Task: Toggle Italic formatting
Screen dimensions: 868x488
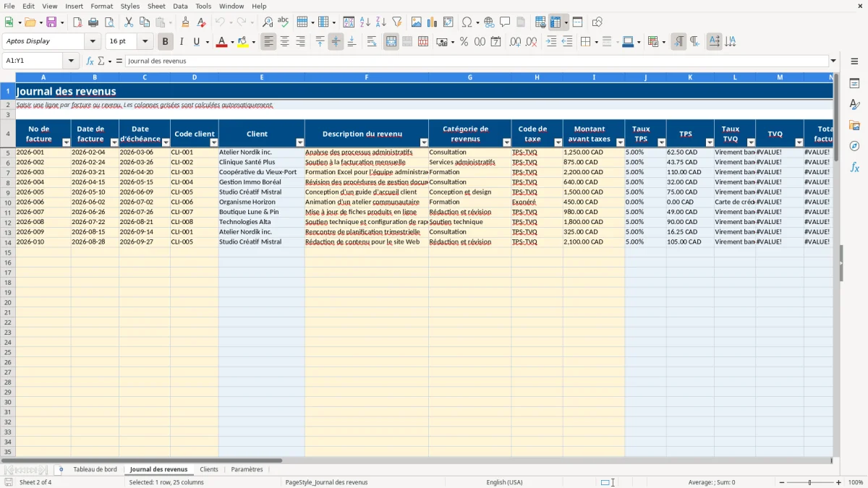Action: 181,42
